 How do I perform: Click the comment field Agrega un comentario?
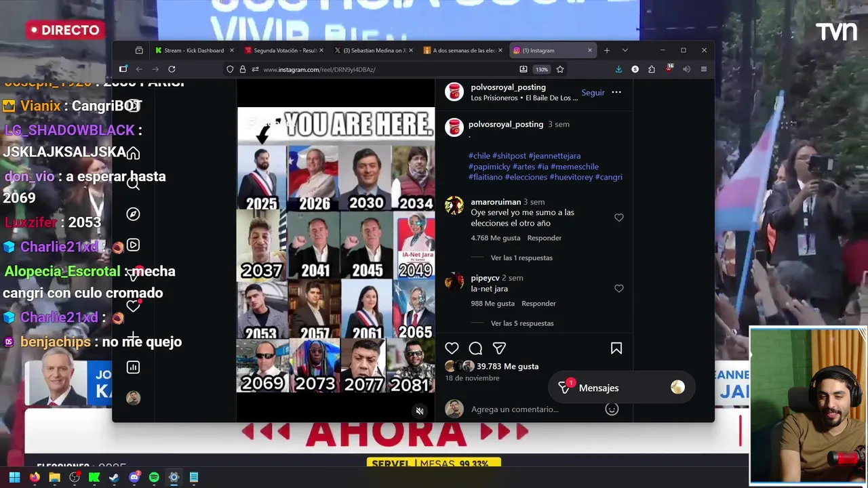coord(515,409)
